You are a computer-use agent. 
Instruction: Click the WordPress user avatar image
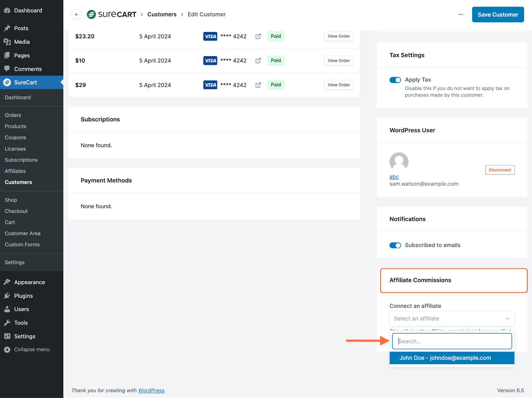coord(399,162)
